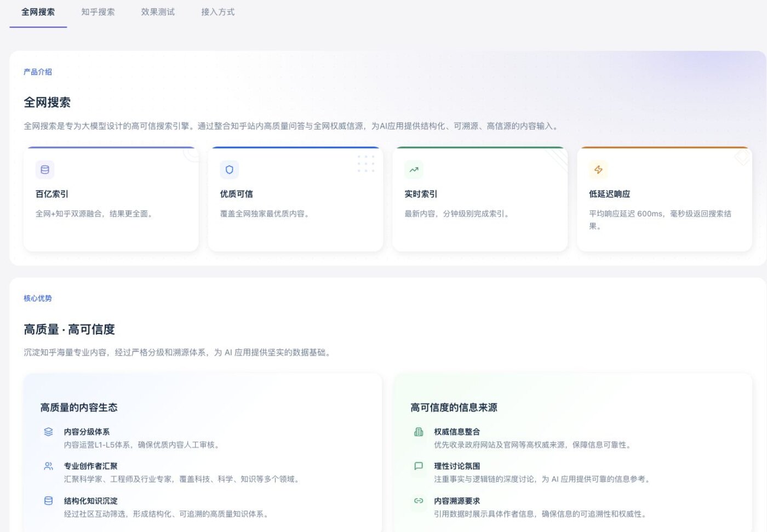Image resolution: width=767 pixels, height=532 pixels.
Task: Click the 高可信度的信息来源 panel heading
Action: point(454,408)
